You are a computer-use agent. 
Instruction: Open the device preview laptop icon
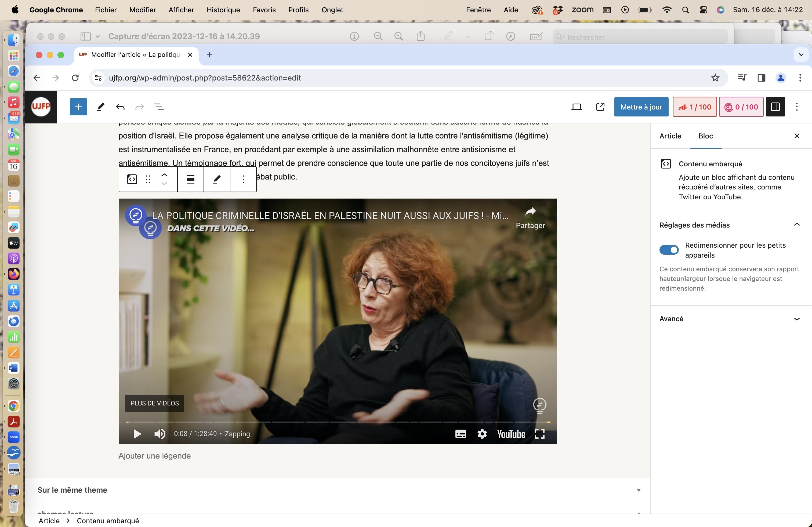coord(577,107)
